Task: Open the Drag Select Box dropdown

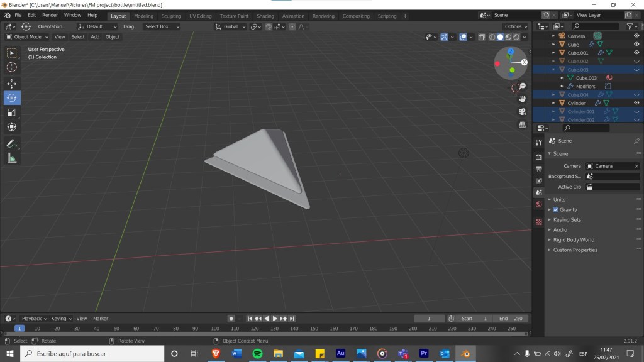Action: (161, 26)
